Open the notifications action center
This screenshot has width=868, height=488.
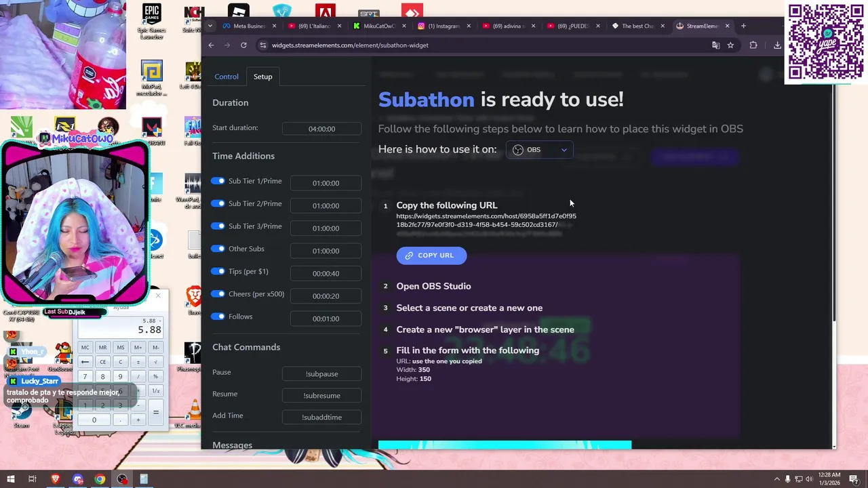pos(853,479)
